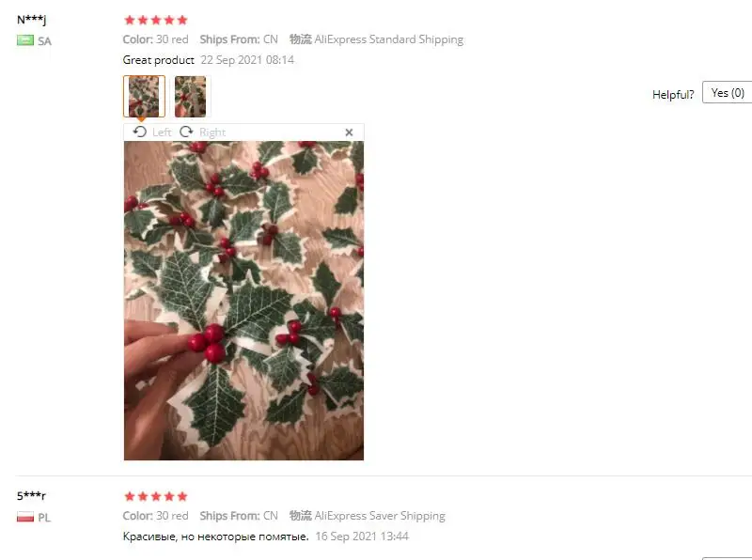Rotate review photo right
The height and width of the screenshot is (560, 752).
click(186, 132)
